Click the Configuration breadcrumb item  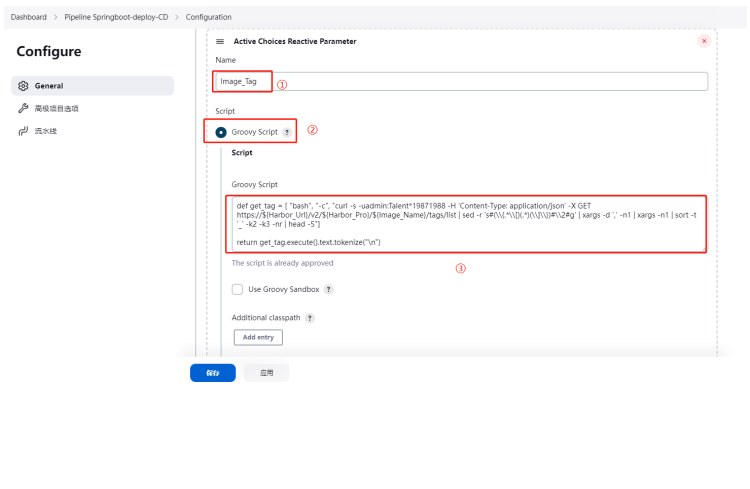point(209,17)
